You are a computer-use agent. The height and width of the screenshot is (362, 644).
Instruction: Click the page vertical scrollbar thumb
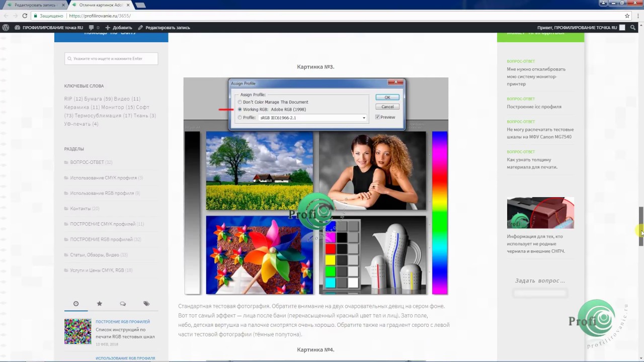click(641, 226)
